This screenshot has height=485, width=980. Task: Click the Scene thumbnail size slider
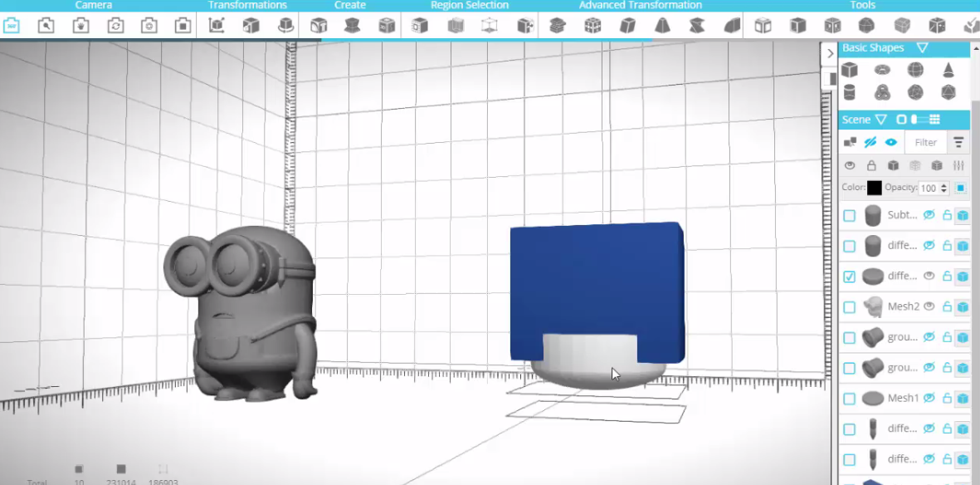pyautogui.click(x=918, y=120)
